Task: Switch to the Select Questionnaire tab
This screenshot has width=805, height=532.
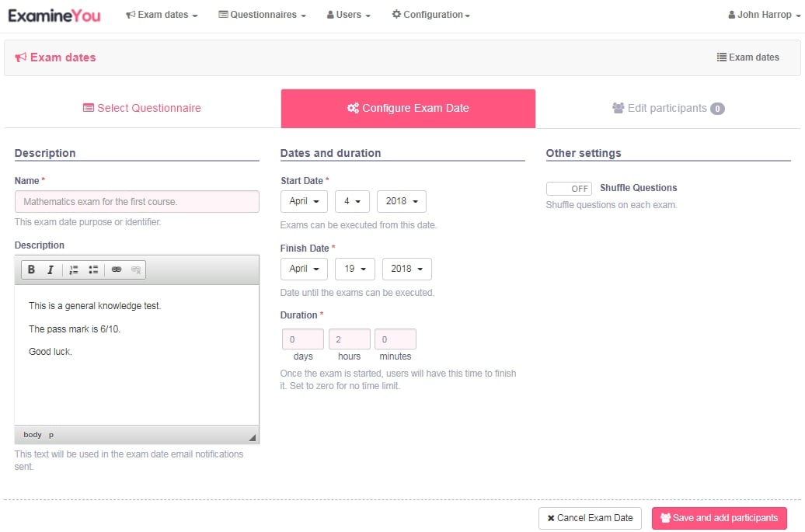Action: tap(142, 108)
